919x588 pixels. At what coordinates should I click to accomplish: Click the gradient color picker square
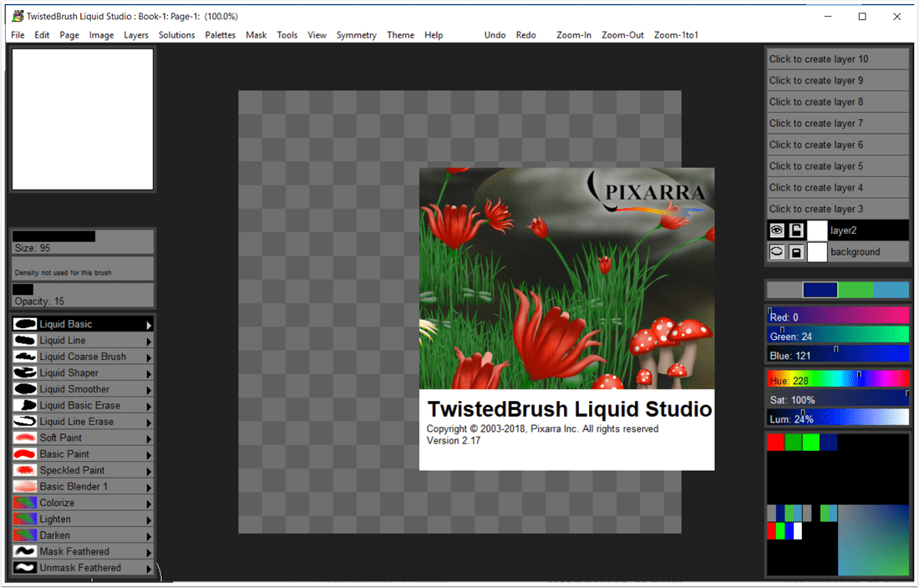tap(873, 540)
